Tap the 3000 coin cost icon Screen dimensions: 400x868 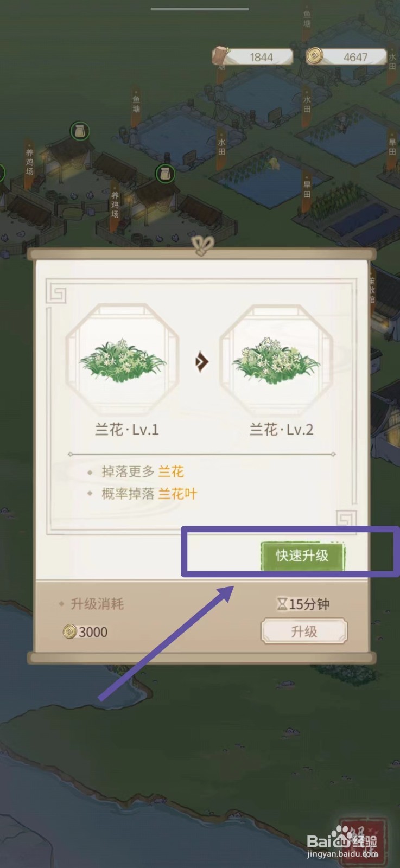tap(69, 631)
